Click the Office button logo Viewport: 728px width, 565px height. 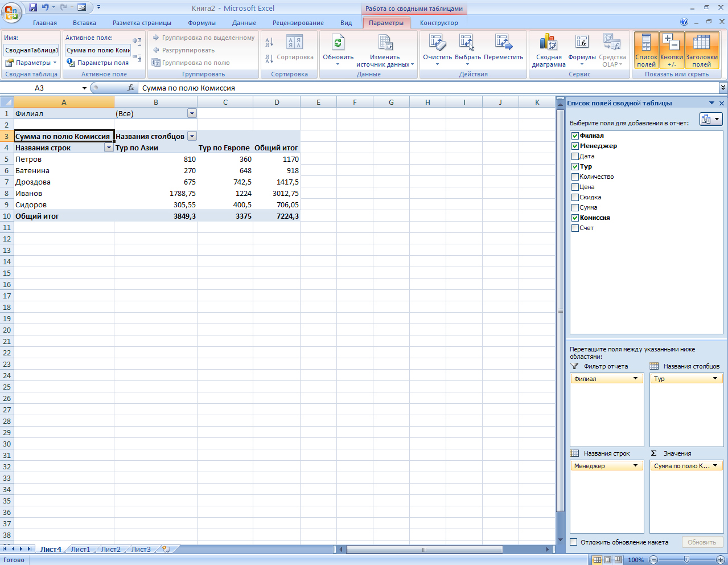coord(11,11)
